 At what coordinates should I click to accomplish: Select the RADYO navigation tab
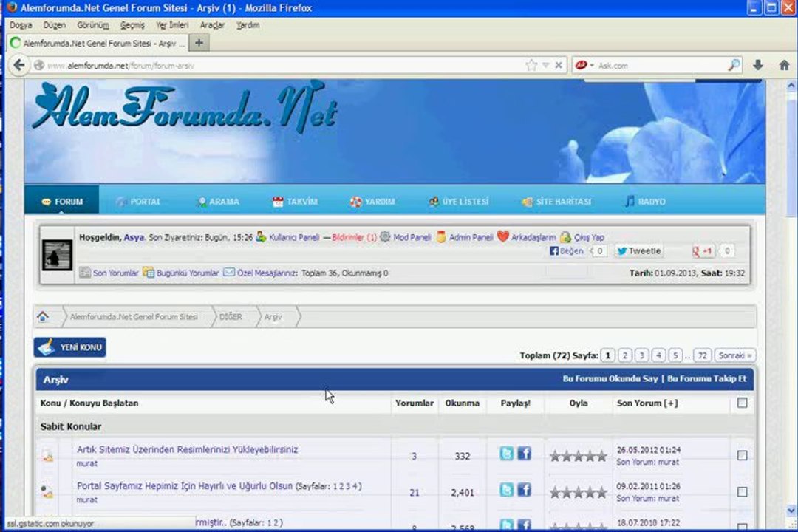(645, 202)
